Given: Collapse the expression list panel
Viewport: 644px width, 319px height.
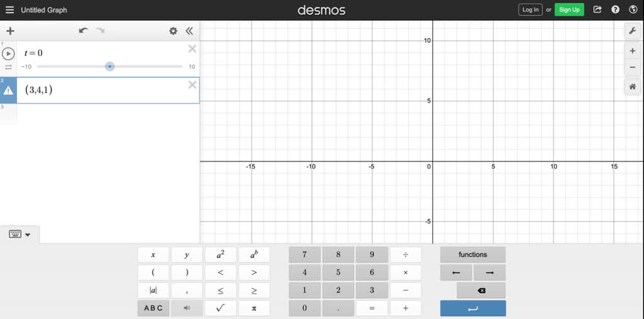Looking at the screenshot, I should 189,31.
